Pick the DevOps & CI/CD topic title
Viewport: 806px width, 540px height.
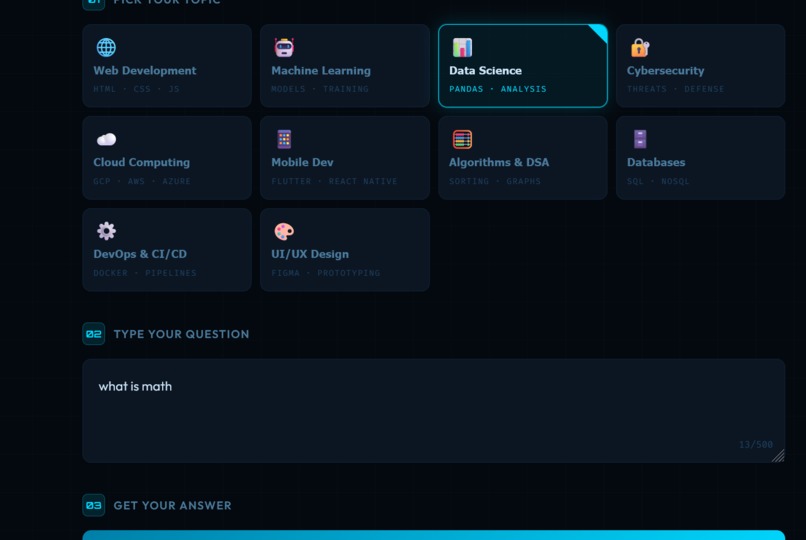140,254
